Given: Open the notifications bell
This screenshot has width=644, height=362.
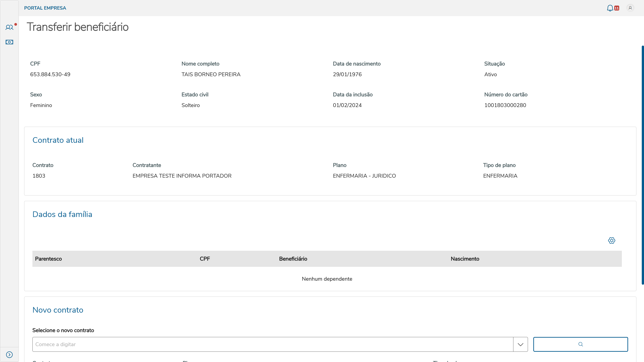Looking at the screenshot, I should click(x=610, y=8).
